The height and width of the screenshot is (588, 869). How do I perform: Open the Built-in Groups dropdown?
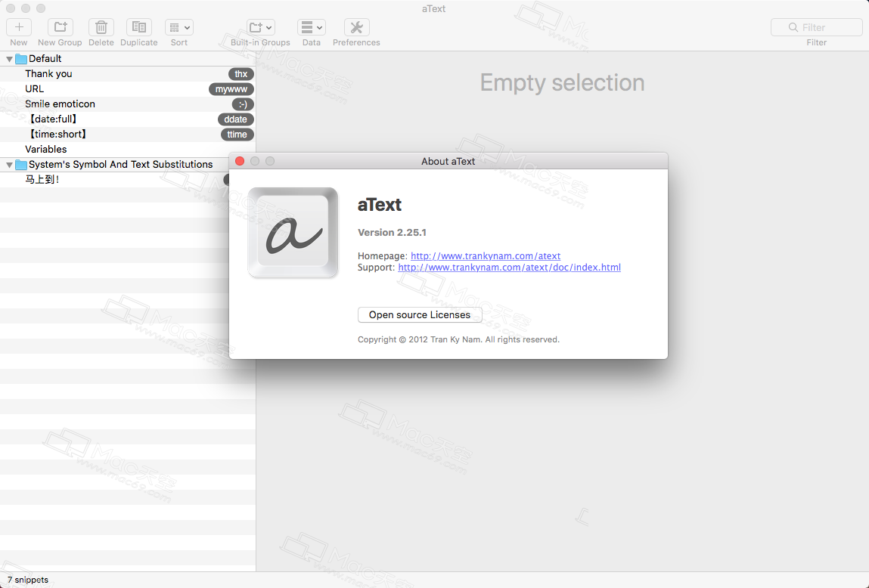(260, 27)
